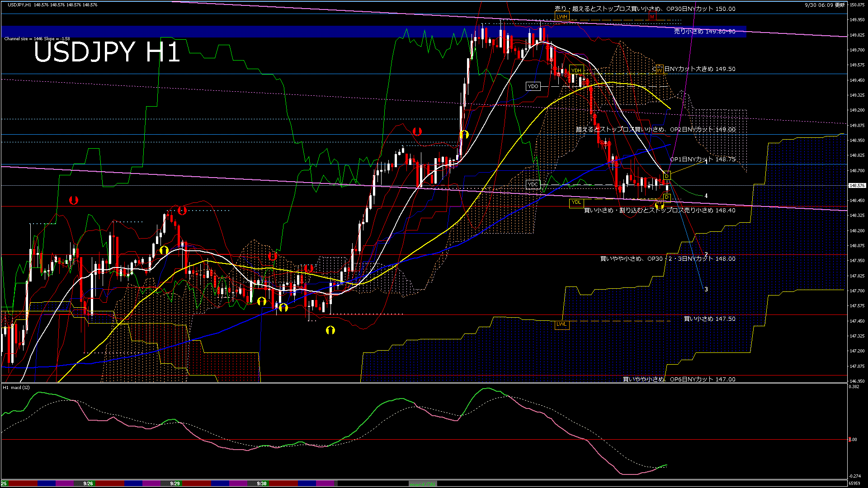The width and height of the screenshot is (868, 488).
Task: Click the YDH yesterday-high label
Action: tap(576, 70)
